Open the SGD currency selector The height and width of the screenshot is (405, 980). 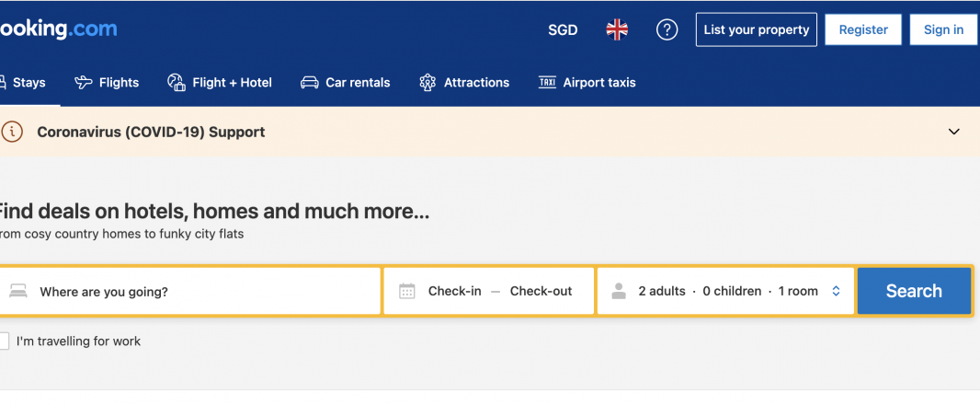(563, 30)
